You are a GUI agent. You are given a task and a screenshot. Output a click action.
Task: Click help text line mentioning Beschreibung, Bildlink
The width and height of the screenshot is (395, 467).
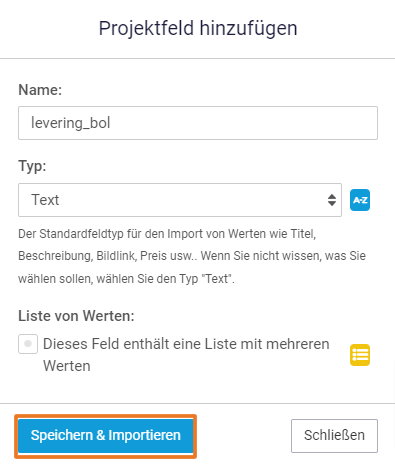coord(192,256)
